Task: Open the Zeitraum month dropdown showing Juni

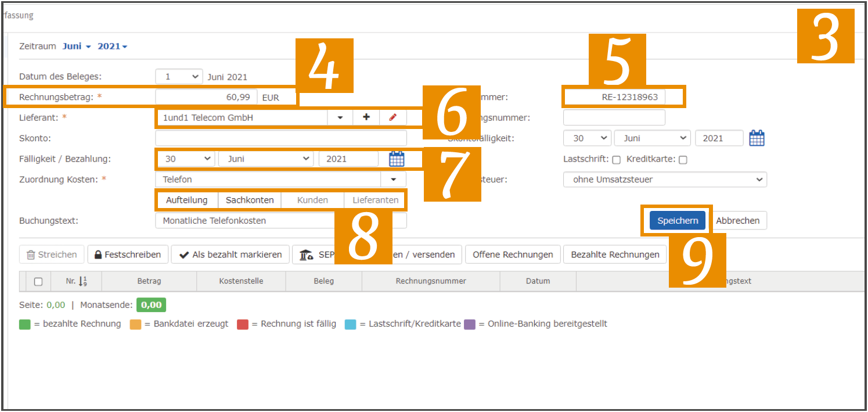Action: coord(77,46)
